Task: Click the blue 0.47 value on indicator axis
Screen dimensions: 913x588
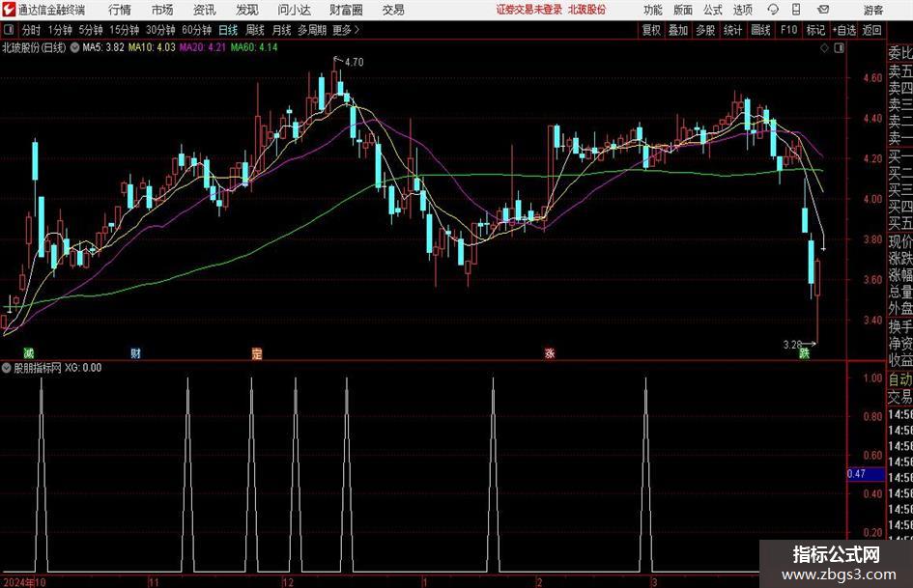Action: [866, 474]
